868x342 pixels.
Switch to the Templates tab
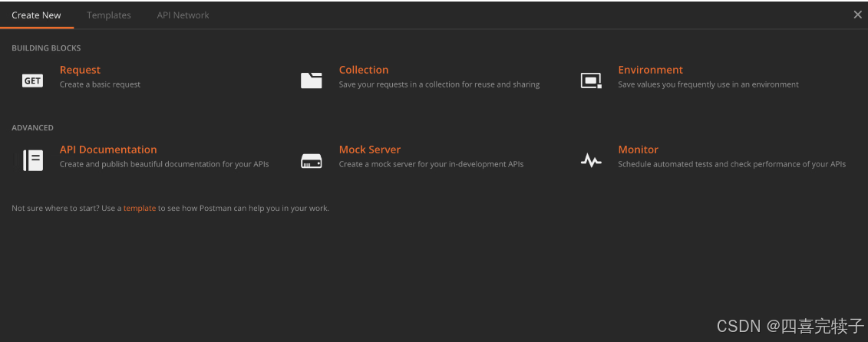click(x=109, y=15)
